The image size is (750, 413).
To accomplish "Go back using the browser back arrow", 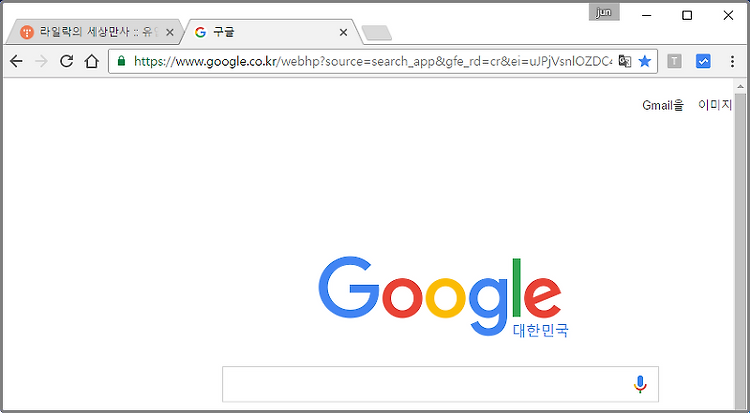I will click(16, 61).
